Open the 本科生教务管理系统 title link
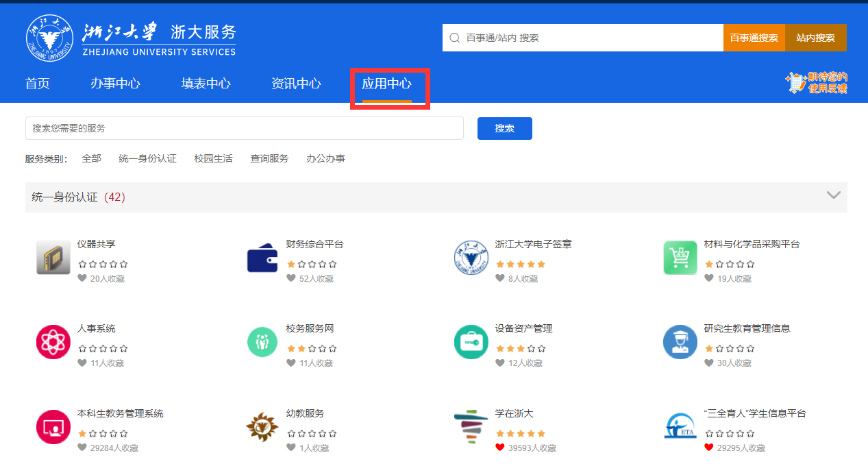The width and height of the screenshot is (868, 475). point(121,414)
